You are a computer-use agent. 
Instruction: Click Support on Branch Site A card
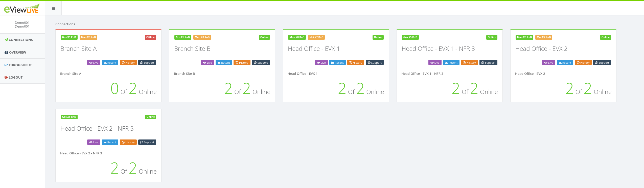tap(147, 63)
